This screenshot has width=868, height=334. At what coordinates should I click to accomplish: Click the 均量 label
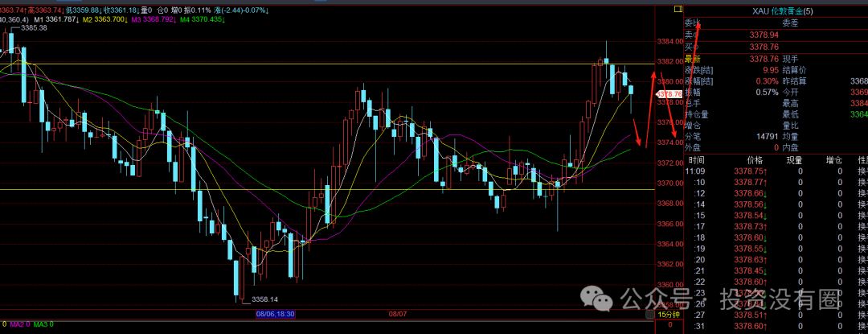pos(790,136)
